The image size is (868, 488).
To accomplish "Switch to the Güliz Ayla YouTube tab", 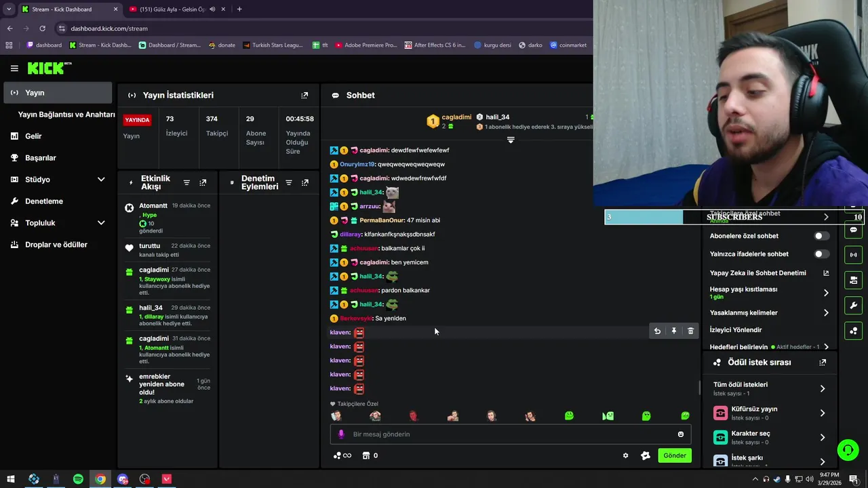I will click(176, 9).
